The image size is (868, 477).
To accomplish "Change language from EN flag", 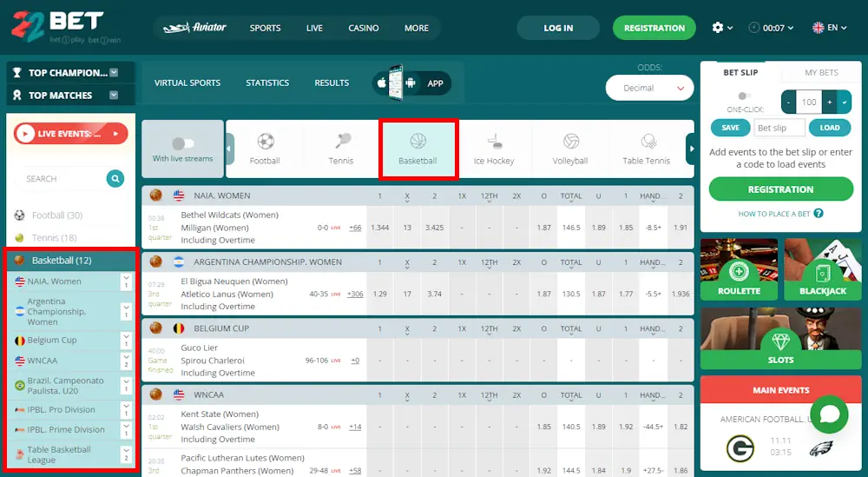I will pos(829,28).
